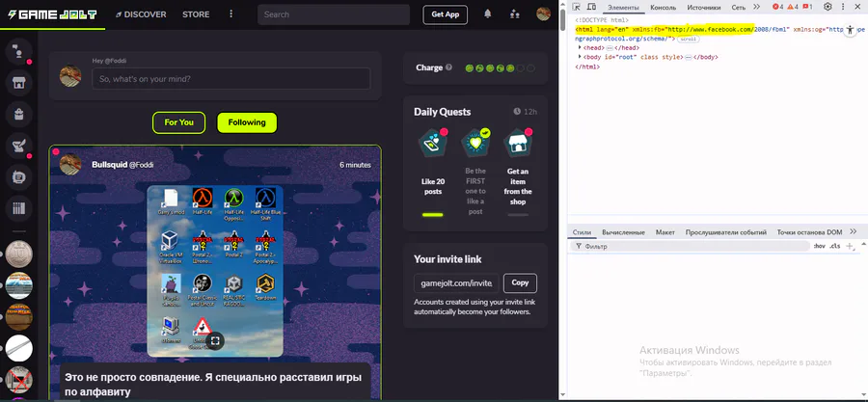Click the 'Like 20 posts' progress bar

pyautogui.click(x=433, y=215)
